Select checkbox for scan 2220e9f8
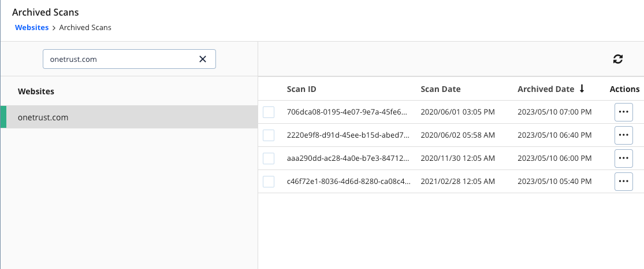The width and height of the screenshot is (644, 269). pos(269,135)
